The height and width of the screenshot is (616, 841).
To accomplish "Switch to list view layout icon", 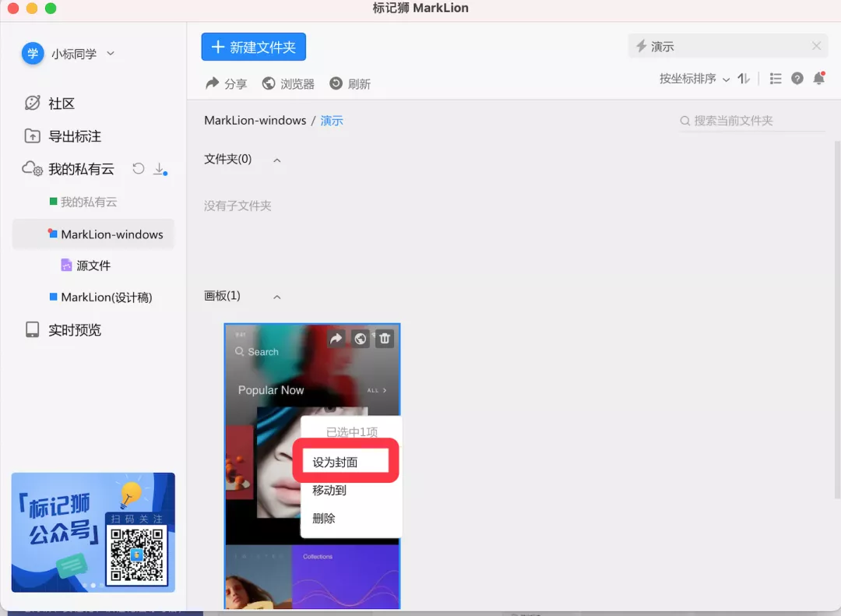I will [x=775, y=79].
